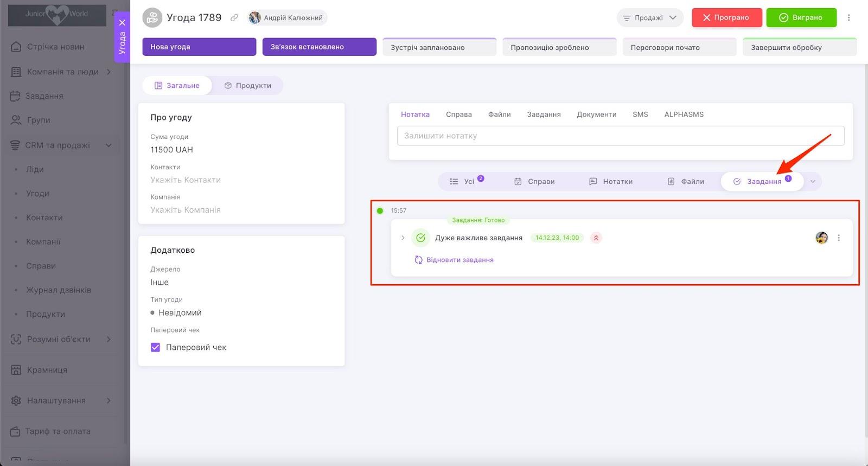868x466 pixels.
Task: Expand more timeline filters chevron
Action: tap(813, 182)
